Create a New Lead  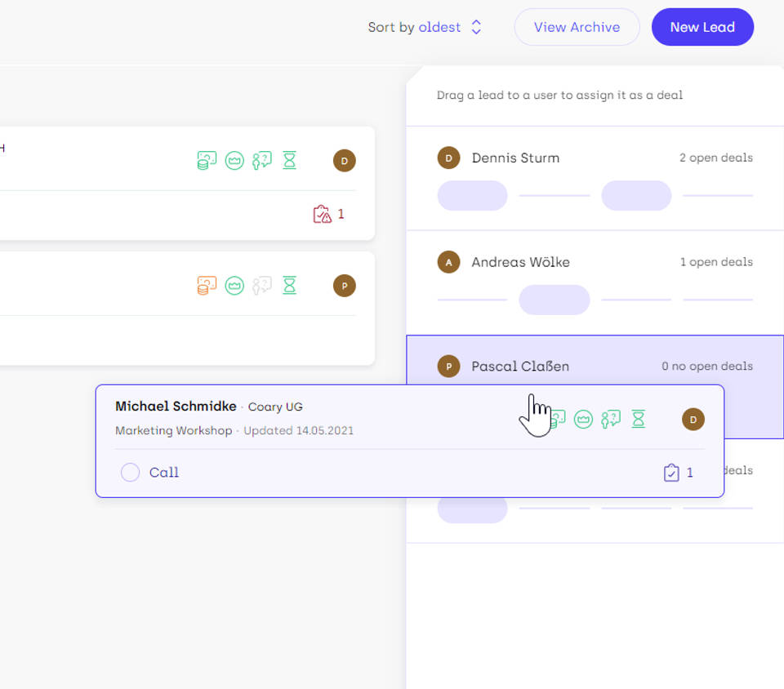[702, 27]
